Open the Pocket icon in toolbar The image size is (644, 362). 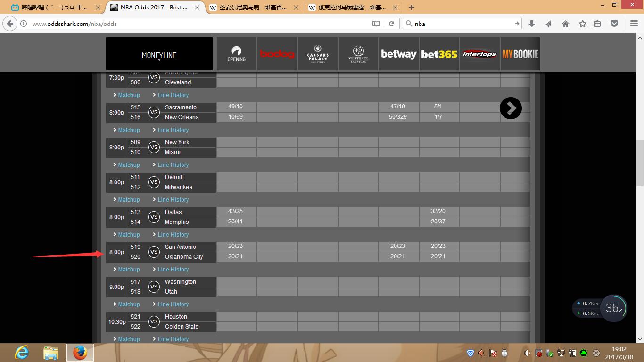tap(614, 24)
